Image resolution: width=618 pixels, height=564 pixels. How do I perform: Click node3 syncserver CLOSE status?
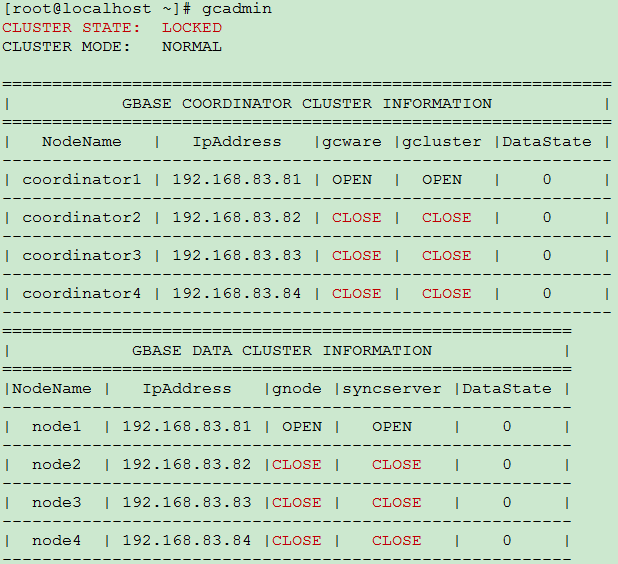396,503
